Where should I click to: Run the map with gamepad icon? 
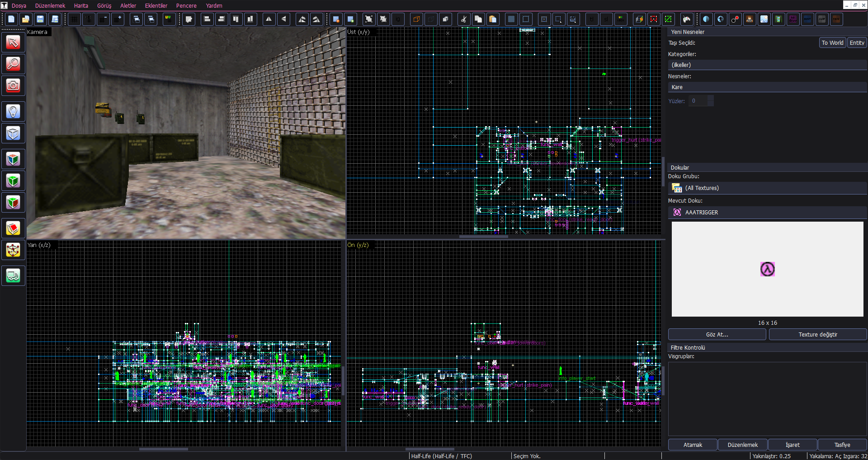click(x=687, y=19)
